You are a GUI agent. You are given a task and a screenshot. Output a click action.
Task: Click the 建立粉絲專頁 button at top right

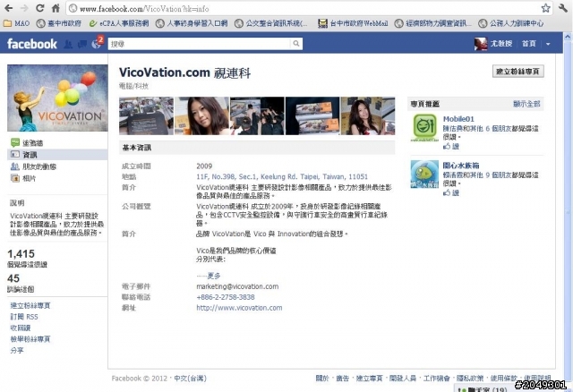pos(517,72)
